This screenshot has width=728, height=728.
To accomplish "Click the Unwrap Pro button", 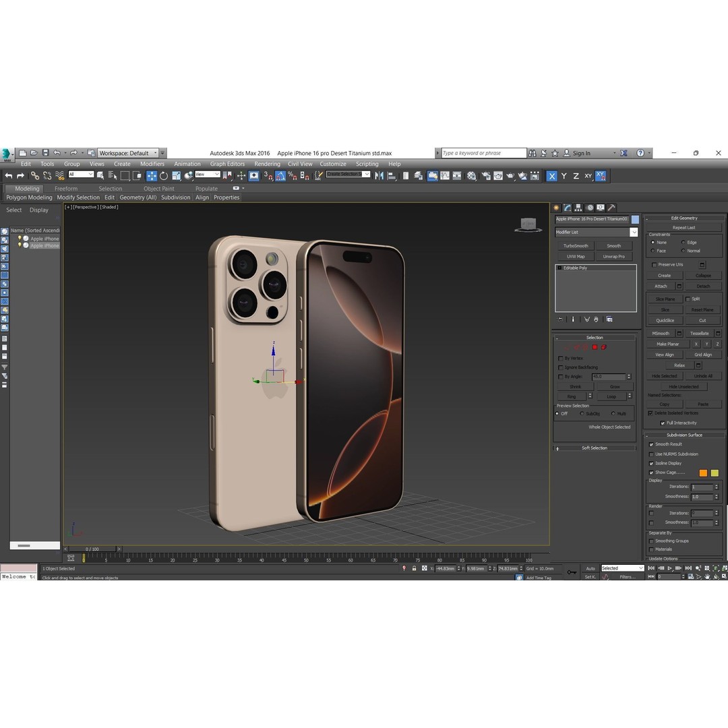I will [x=614, y=256].
